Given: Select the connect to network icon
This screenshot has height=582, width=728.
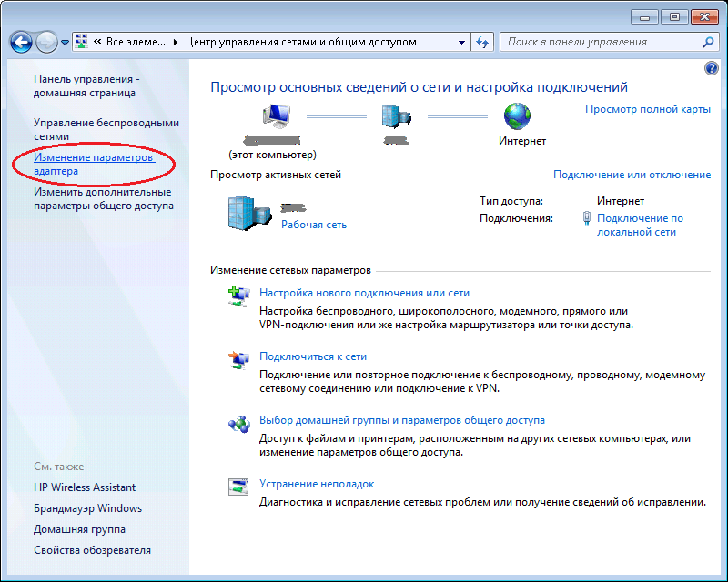Looking at the screenshot, I should 239,356.
